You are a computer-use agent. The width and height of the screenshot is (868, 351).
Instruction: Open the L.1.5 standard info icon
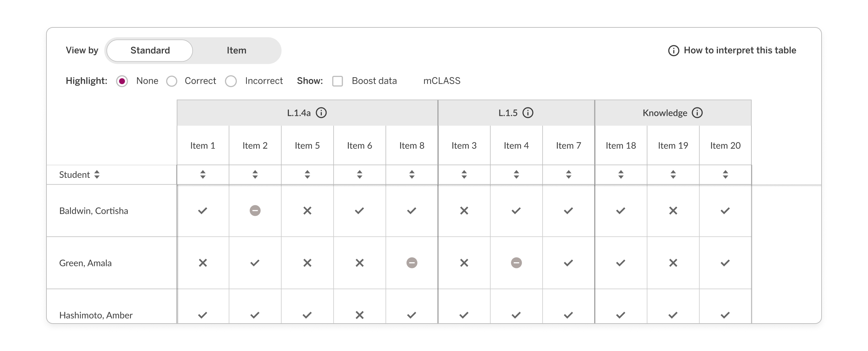pyautogui.click(x=528, y=113)
